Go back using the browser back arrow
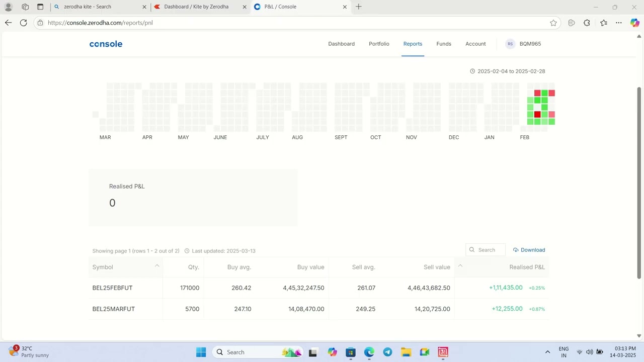644x362 pixels. (8, 23)
